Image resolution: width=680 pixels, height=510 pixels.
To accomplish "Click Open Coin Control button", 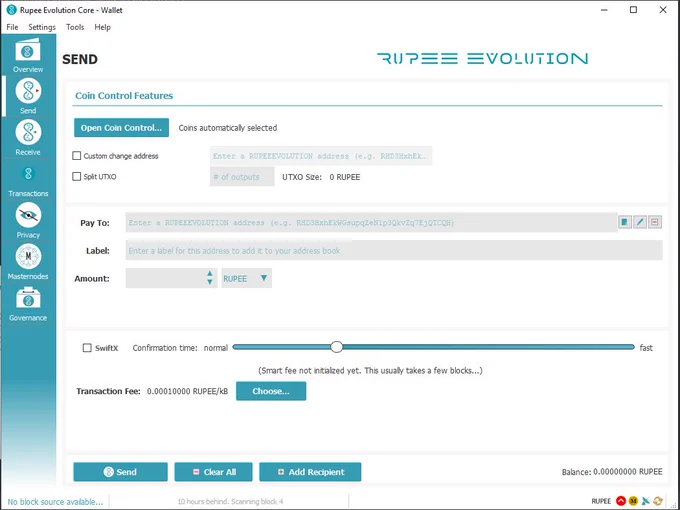I will 121,128.
